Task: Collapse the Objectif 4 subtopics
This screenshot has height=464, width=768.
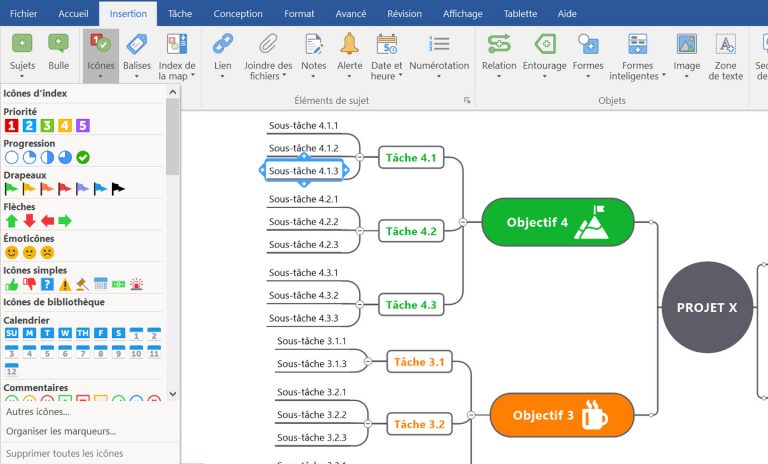Action: tap(463, 222)
